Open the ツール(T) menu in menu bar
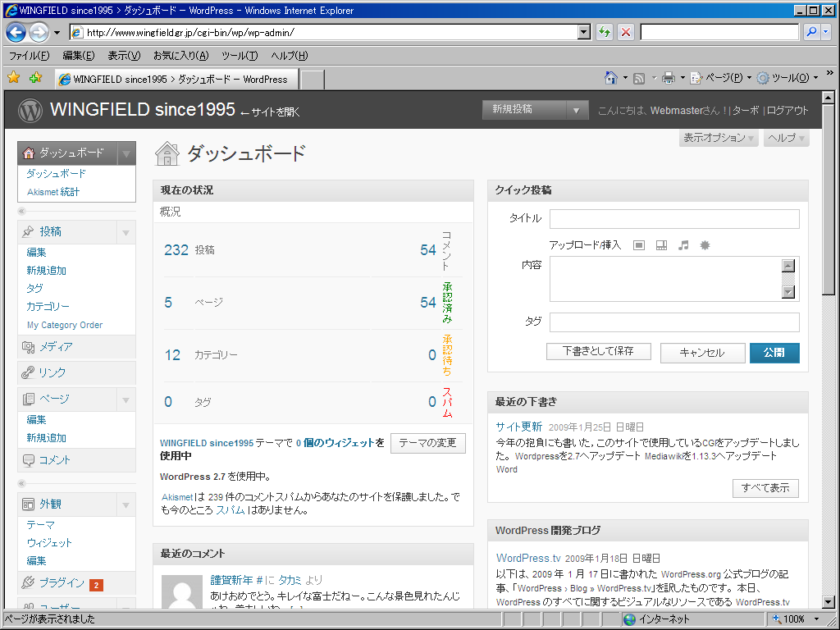This screenshot has width=840, height=630. 240,56
